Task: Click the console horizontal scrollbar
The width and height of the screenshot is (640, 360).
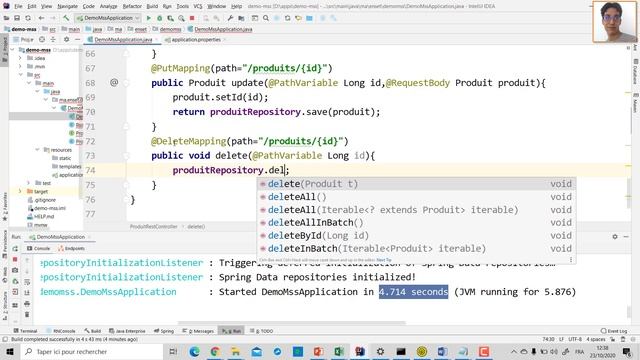Action: tap(291, 322)
